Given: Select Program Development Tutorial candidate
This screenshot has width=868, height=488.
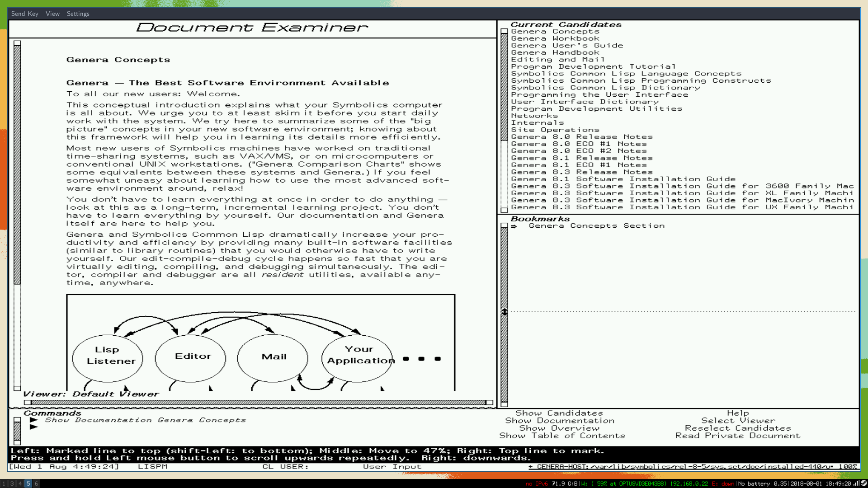Looking at the screenshot, I should [593, 66].
